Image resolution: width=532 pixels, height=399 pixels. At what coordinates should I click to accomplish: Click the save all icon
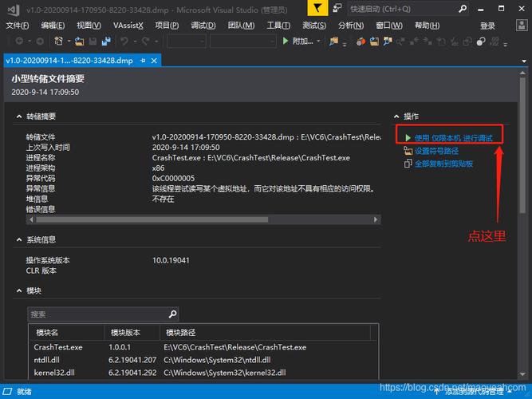106,41
